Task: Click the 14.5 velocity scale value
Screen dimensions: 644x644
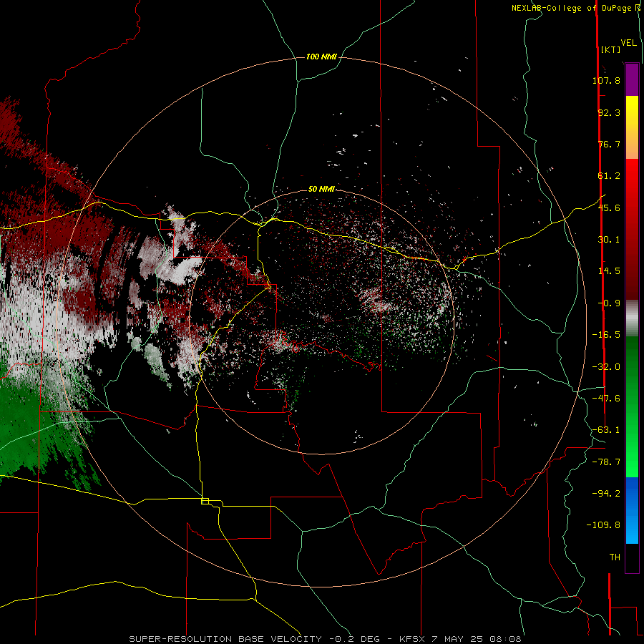Action: tap(609, 271)
